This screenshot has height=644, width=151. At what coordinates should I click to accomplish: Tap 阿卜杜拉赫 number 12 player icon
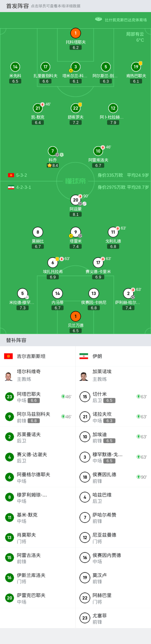(113, 108)
